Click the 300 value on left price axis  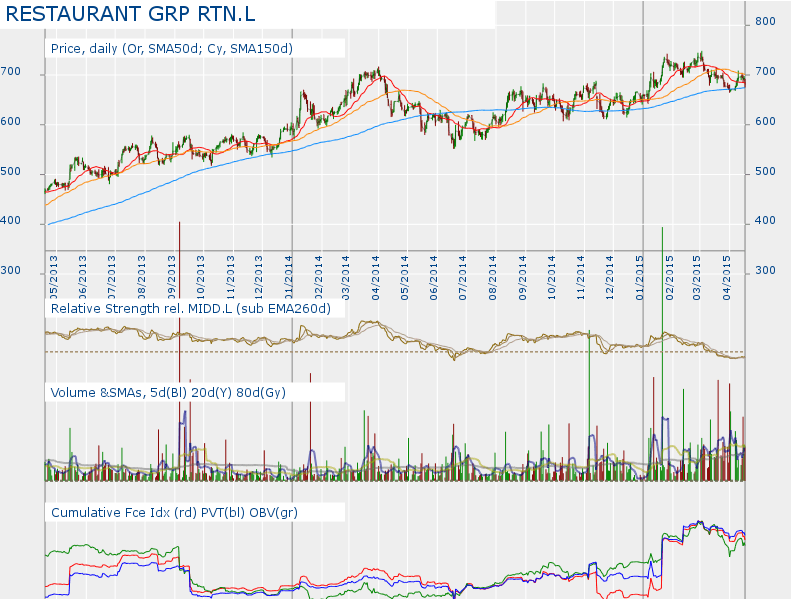11,270
